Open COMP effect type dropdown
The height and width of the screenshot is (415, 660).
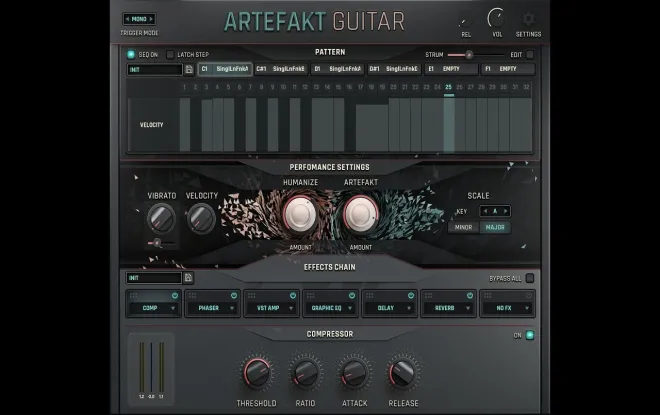point(153,308)
